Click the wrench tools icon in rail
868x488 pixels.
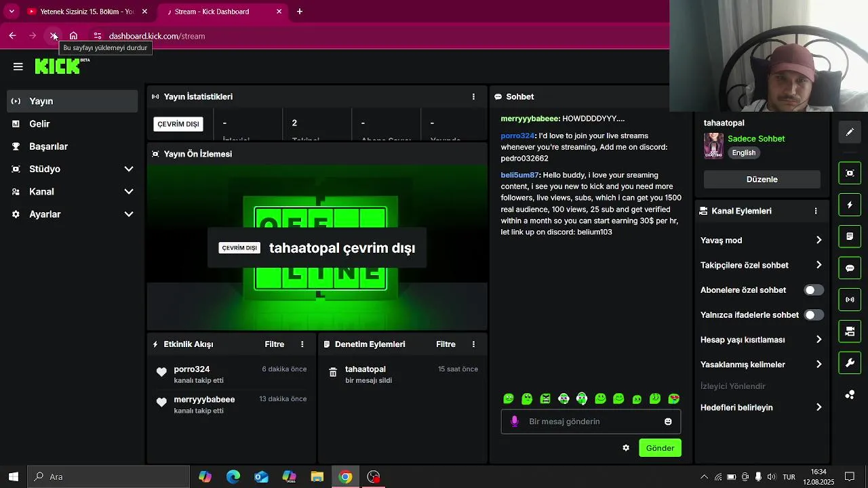[850, 363]
